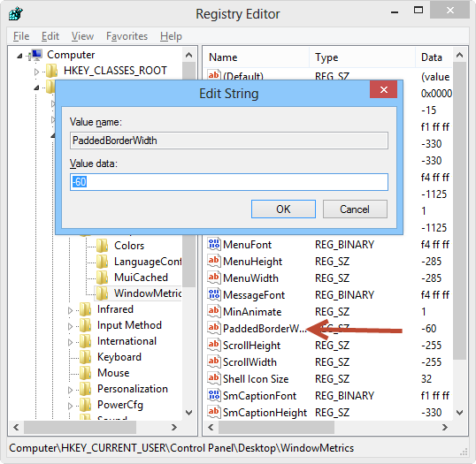Click MenuFont binary value icon

coord(214,244)
